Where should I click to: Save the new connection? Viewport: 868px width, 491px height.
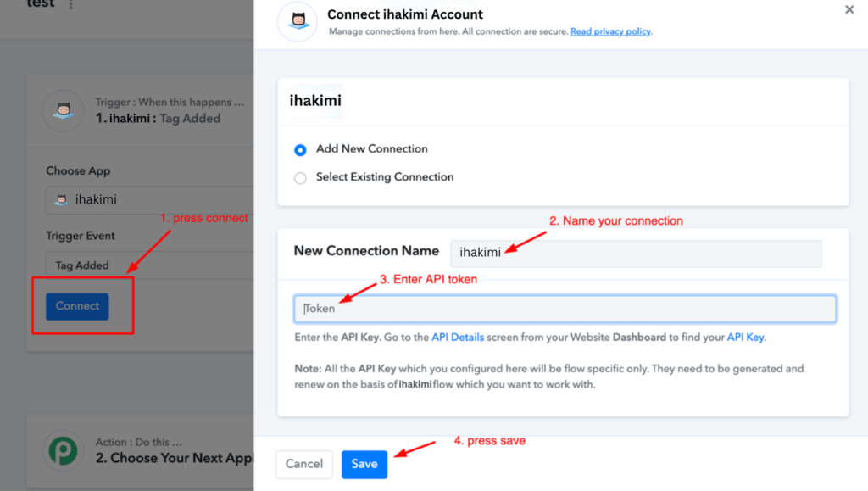pyautogui.click(x=364, y=464)
